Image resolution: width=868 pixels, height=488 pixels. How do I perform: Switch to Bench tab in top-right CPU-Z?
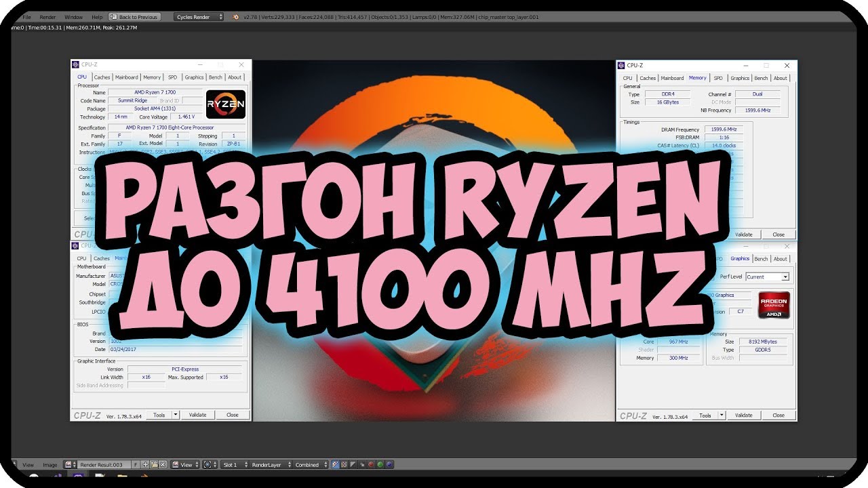coord(761,78)
